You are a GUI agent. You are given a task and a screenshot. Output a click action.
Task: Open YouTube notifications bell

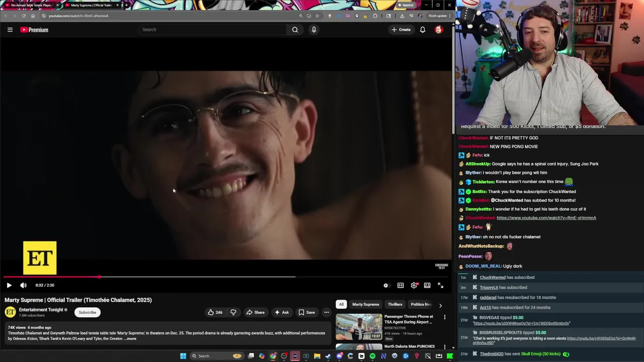point(423,30)
